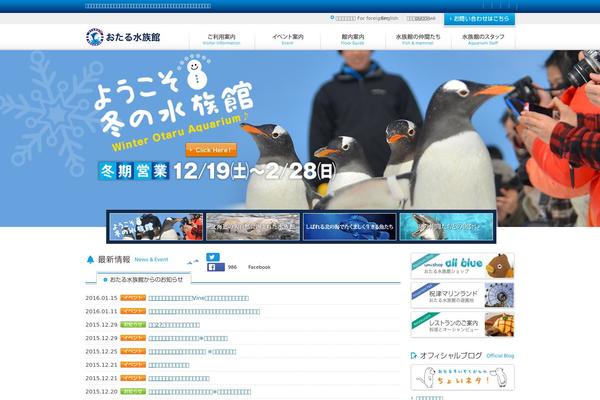600x400 pixels.
Task: Click the globe icon beside foreign-language link
Action: click(x=332, y=18)
